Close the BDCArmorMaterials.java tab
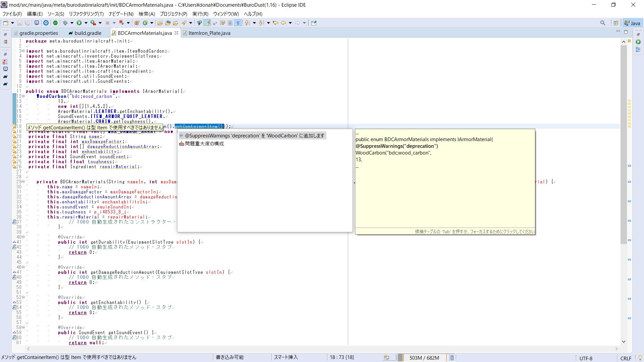Viewport: 644px width, 362px height. (176, 33)
